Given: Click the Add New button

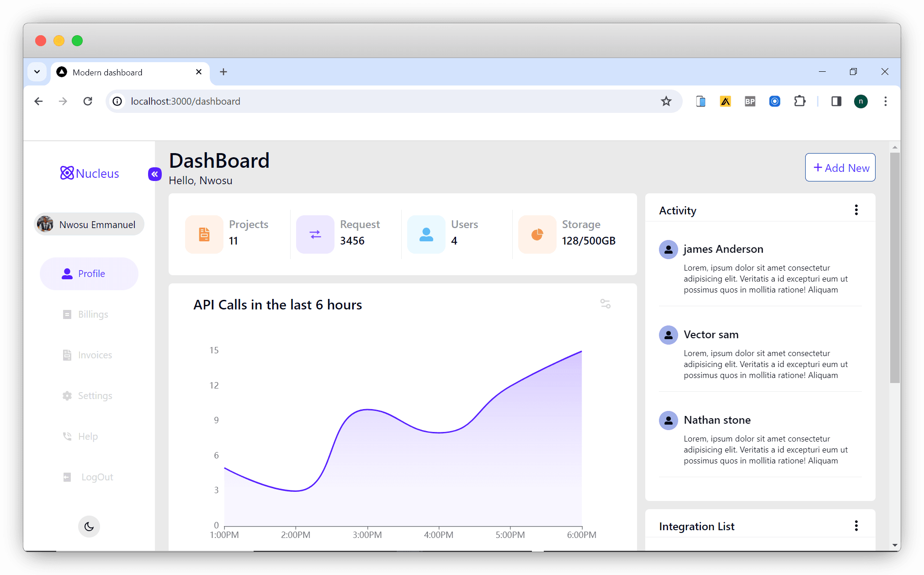Looking at the screenshot, I should click(x=840, y=168).
